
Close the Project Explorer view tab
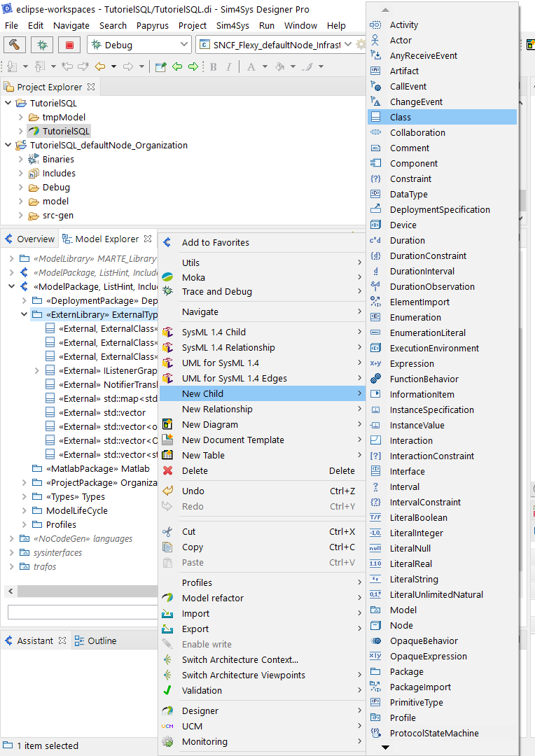[91, 87]
